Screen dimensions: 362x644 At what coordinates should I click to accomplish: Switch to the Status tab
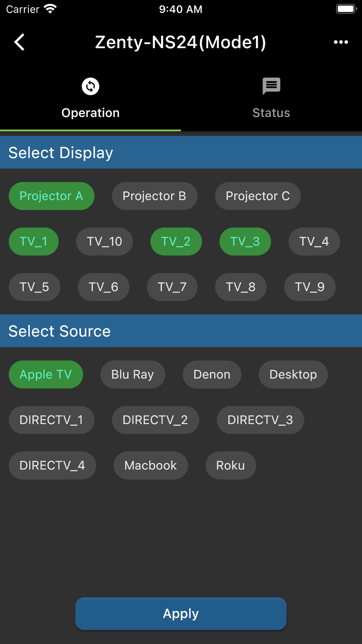coord(271,113)
